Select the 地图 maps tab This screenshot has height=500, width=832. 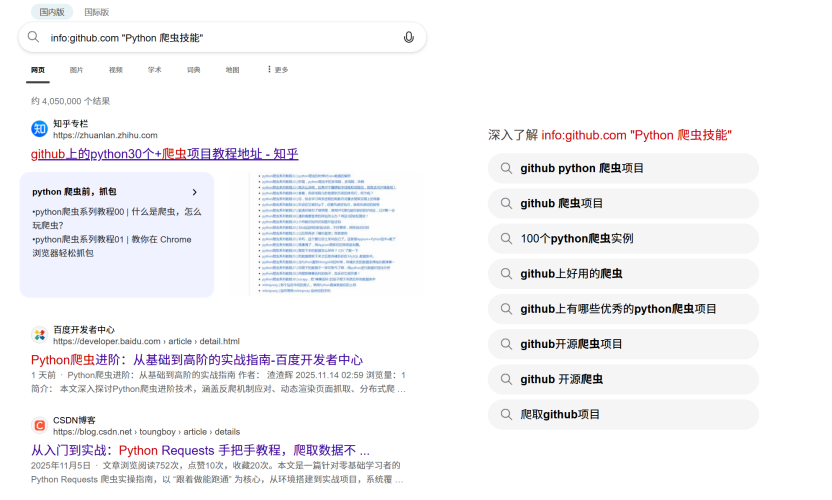coord(232,70)
